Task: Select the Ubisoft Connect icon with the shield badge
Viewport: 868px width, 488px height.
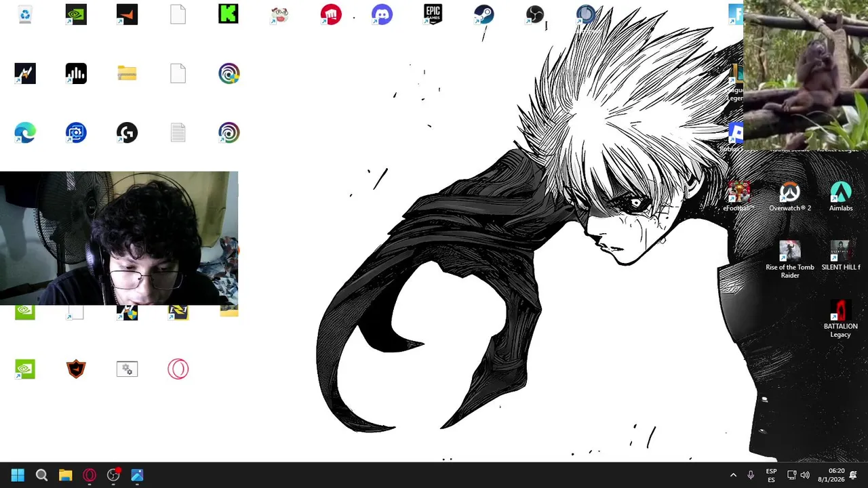Action: (x=229, y=73)
